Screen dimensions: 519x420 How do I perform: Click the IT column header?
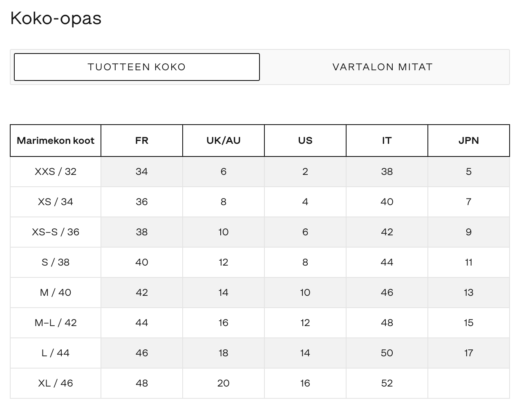pos(387,141)
